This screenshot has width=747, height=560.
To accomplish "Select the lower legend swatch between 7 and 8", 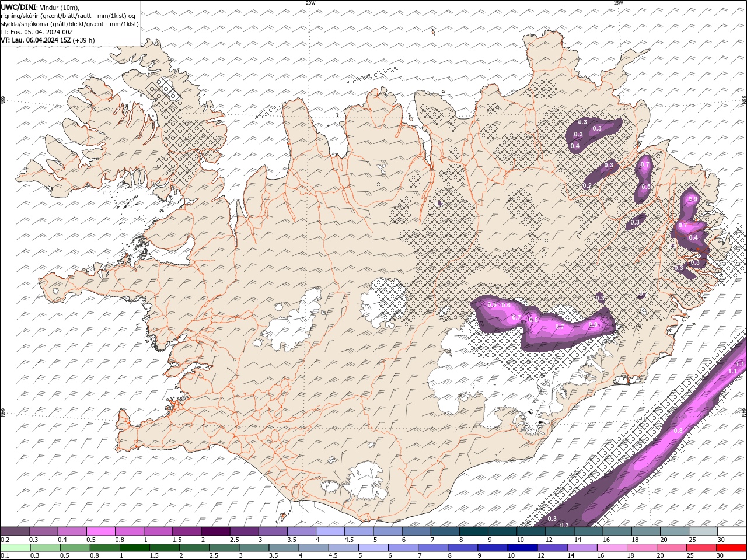I will [x=433, y=548].
